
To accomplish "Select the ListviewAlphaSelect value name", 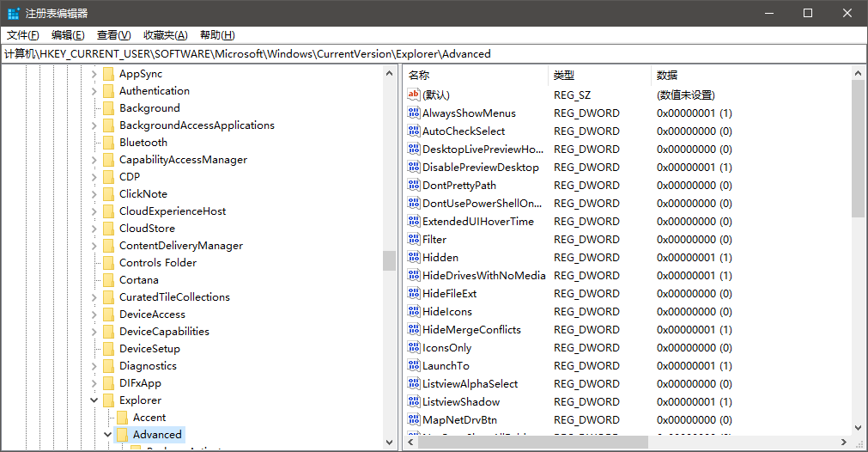I will pyautogui.click(x=470, y=383).
